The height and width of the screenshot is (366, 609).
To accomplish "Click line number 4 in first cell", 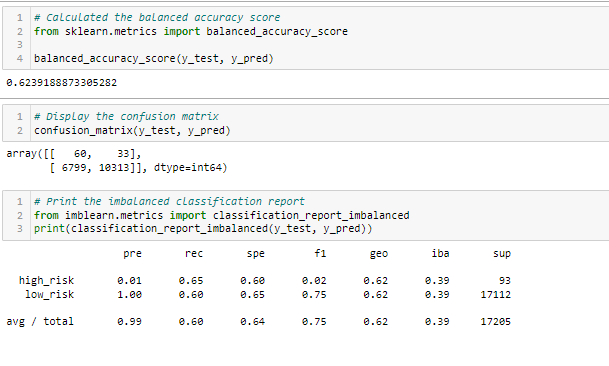I will 20,59.
